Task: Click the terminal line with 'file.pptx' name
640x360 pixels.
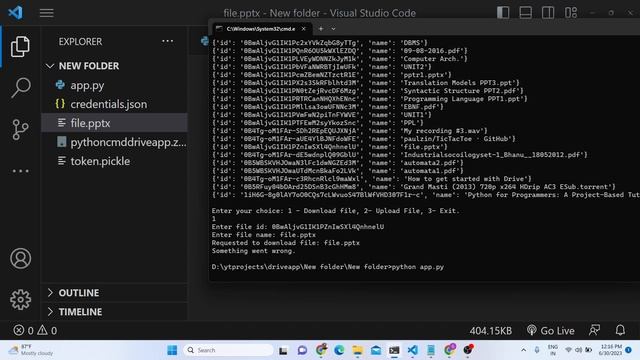Action: tap(330, 147)
